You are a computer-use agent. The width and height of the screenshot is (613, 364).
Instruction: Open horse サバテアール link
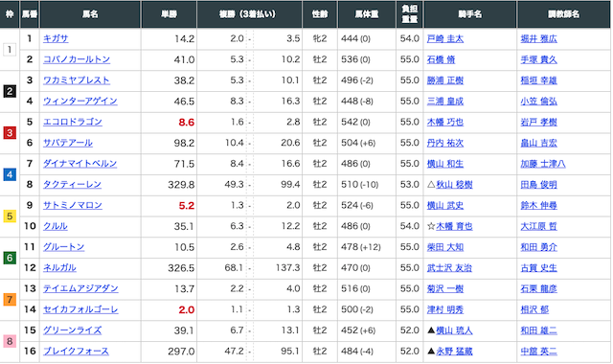pos(68,143)
